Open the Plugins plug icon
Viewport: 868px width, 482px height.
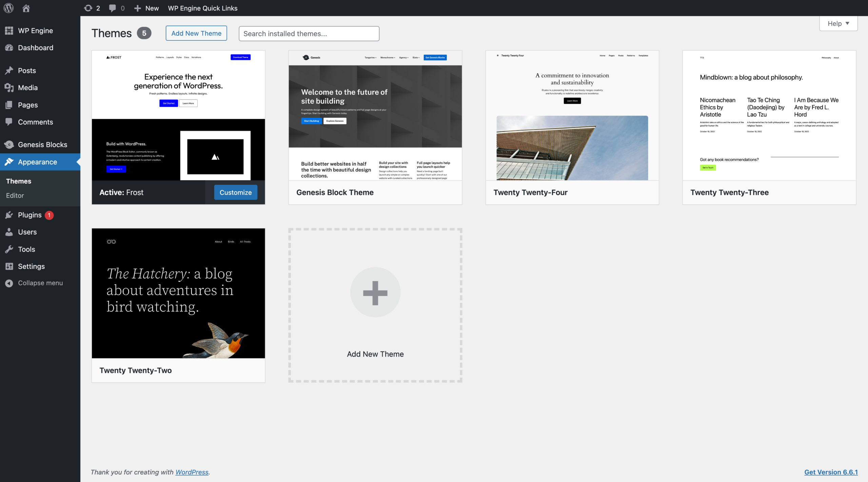tap(9, 215)
